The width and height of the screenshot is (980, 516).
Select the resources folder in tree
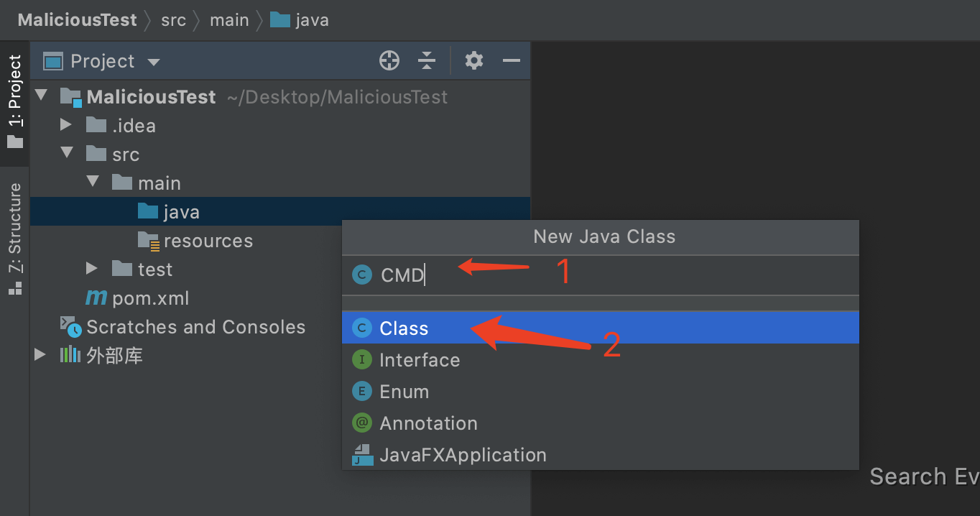tap(208, 241)
